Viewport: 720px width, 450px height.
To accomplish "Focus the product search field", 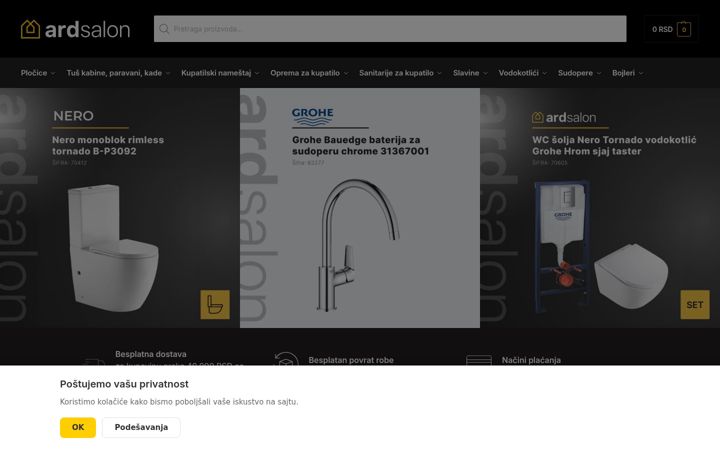I will (390, 29).
